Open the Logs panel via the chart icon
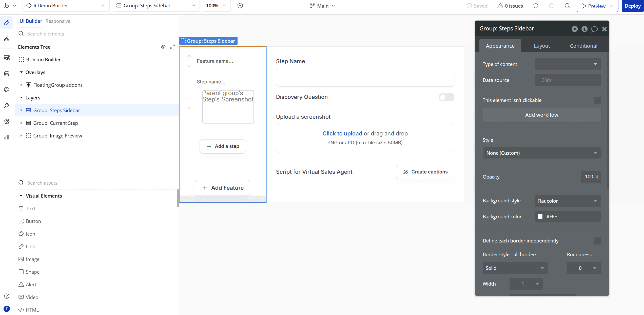644x315 pixels. 7,137
